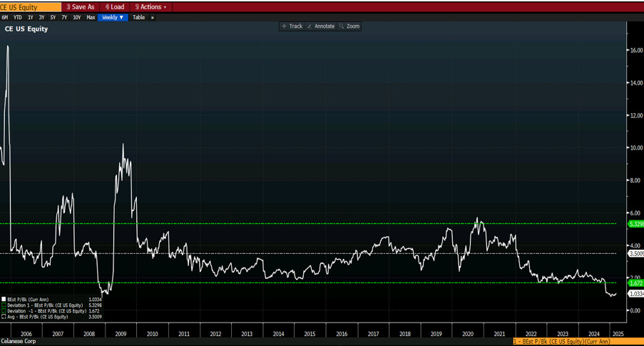Switch to the Table view
Screen dimensions: 644x346
coord(139,17)
